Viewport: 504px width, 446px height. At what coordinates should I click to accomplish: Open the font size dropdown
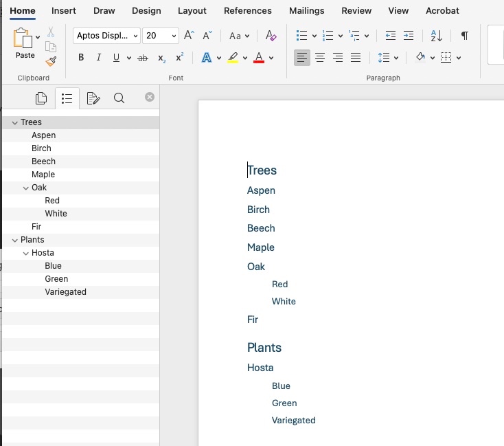point(174,36)
